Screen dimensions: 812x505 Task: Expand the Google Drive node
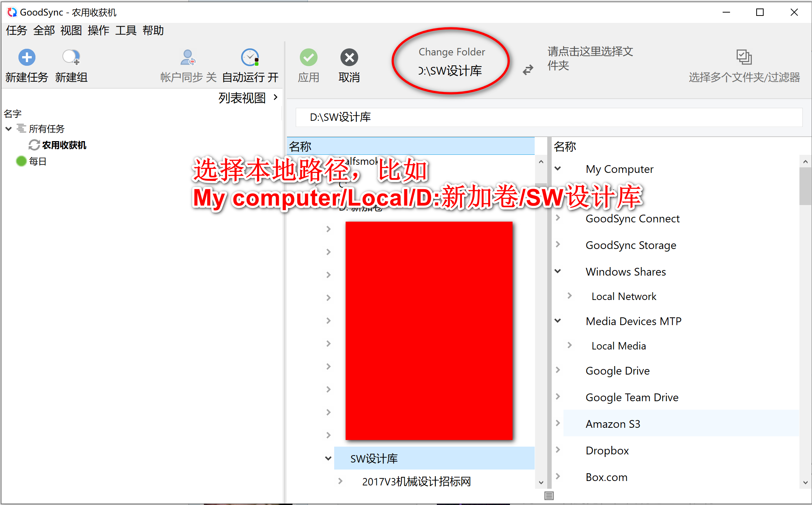tap(558, 370)
